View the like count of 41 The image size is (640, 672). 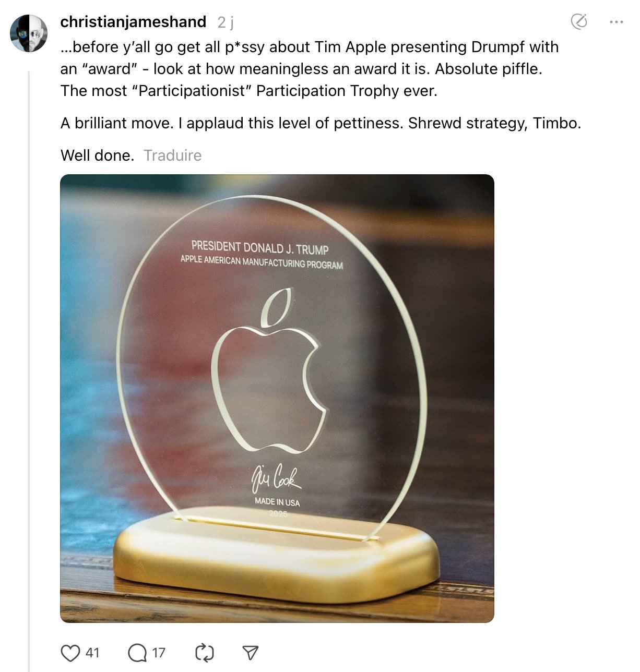point(92,653)
